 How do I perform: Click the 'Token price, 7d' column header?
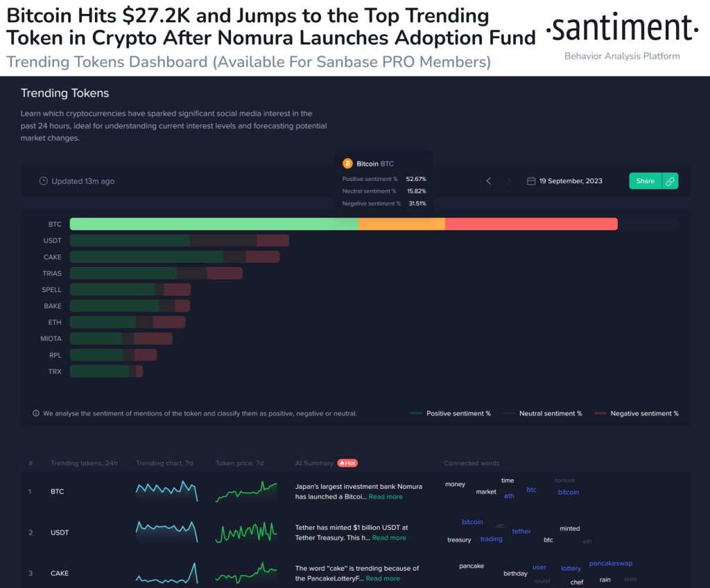[239, 463]
